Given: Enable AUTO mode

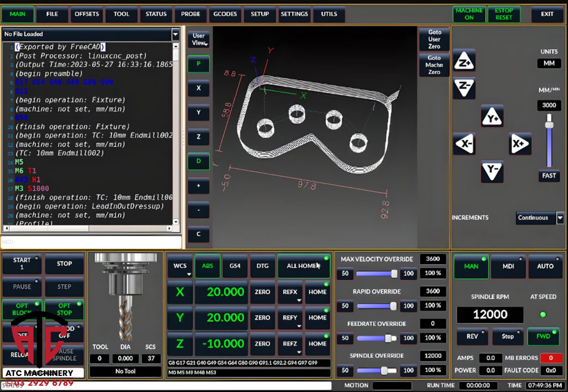Looking at the screenshot, I should pyautogui.click(x=545, y=266).
